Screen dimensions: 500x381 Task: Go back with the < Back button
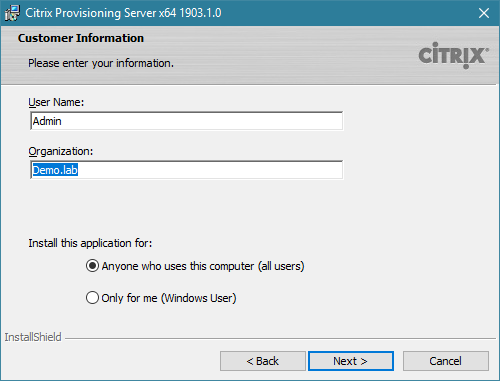coord(263,361)
